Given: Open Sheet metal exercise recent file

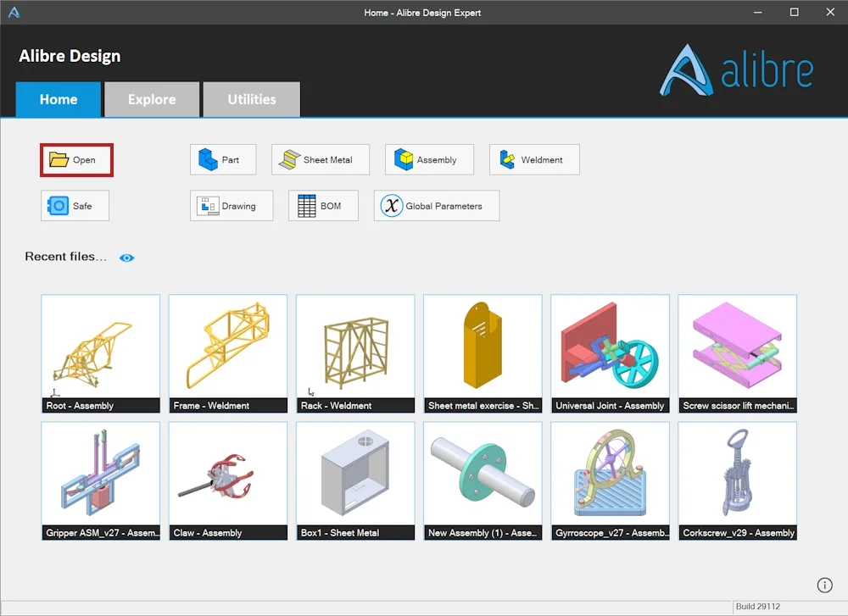Looking at the screenshot, I should click(483, 353).
